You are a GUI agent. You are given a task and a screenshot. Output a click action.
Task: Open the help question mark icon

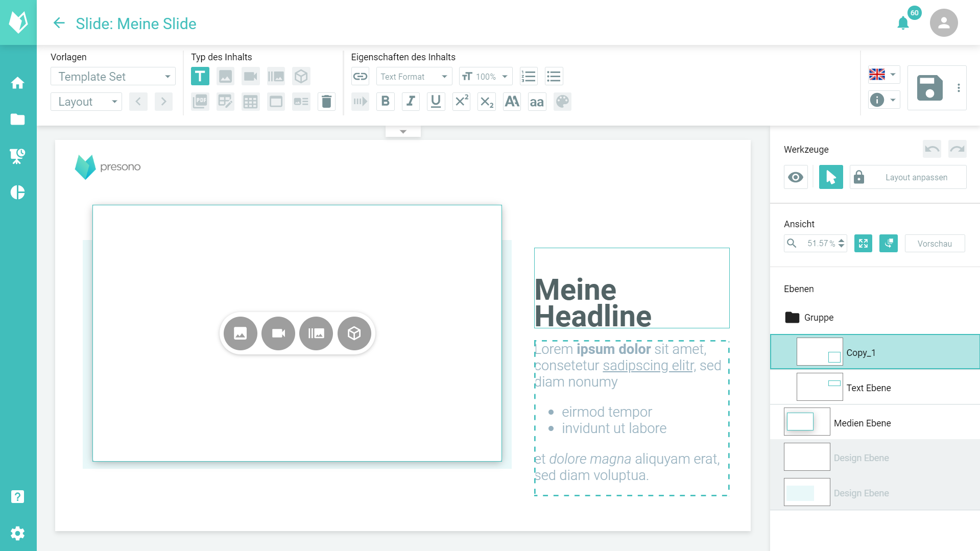click(18, 496)
